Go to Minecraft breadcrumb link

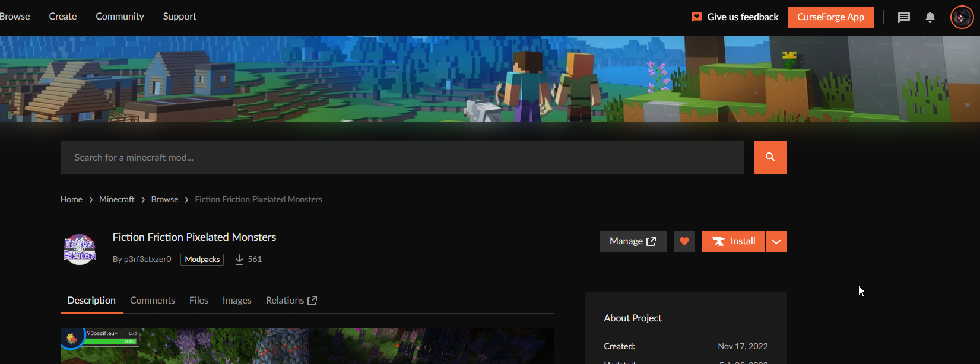117,199
